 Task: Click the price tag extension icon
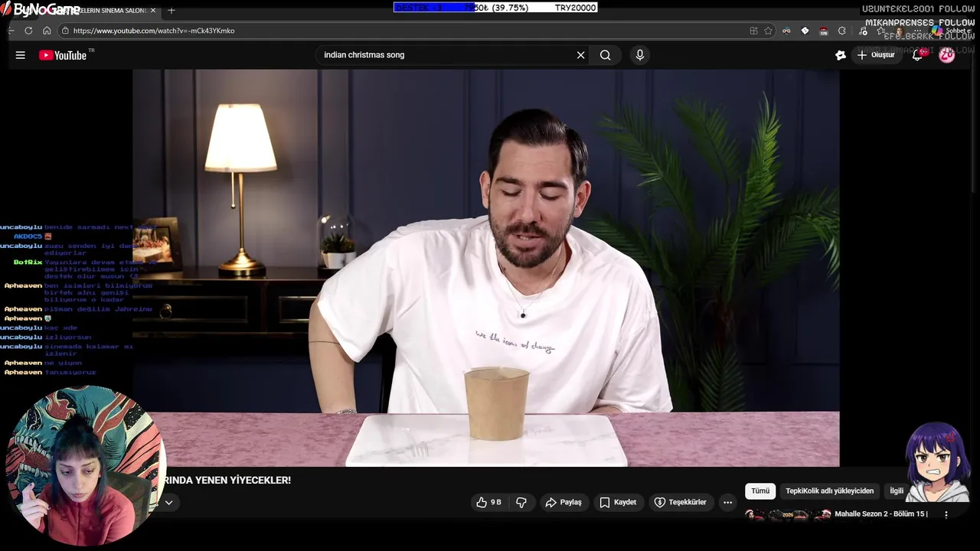point(805,31)
